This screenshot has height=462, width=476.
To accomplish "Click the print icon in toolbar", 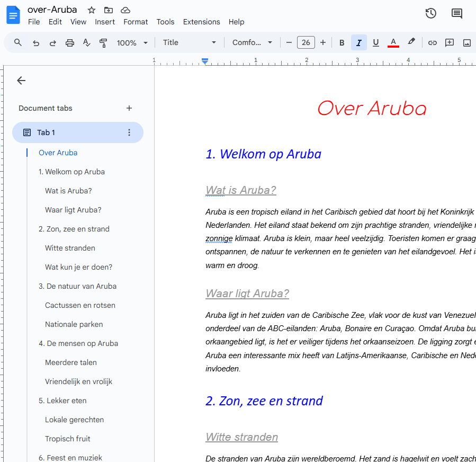I will 70,43.
